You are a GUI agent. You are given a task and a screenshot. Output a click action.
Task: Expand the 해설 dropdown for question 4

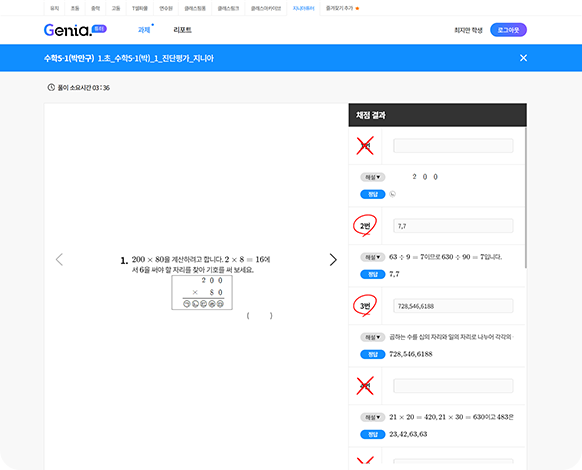pos(373,417)
